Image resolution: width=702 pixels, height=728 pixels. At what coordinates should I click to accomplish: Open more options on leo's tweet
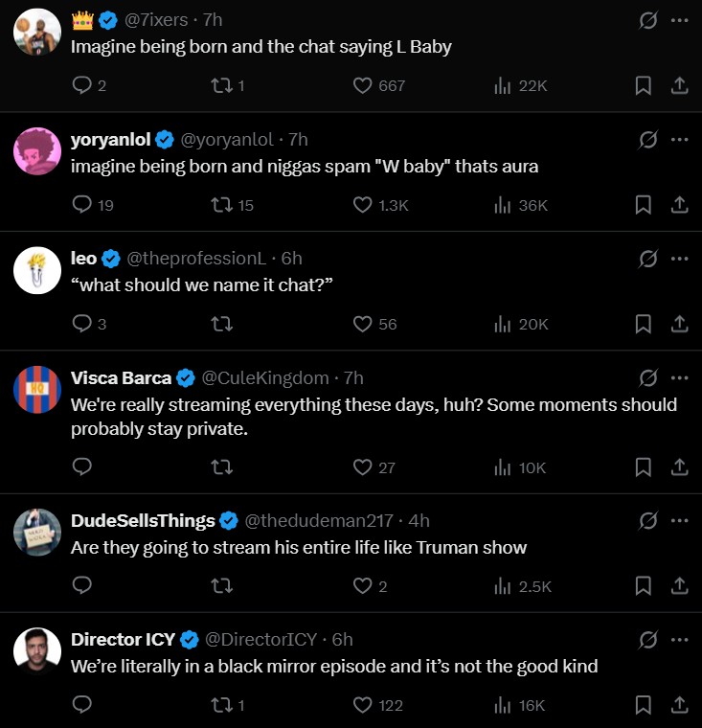pyautogui.click(x=680, y=259)
